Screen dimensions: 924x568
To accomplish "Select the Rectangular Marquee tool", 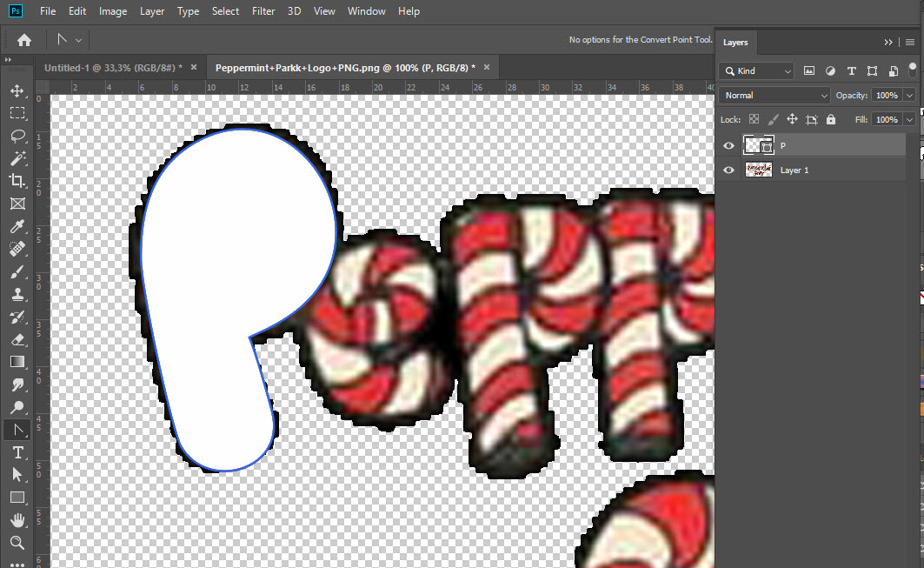I will [17, 113].
